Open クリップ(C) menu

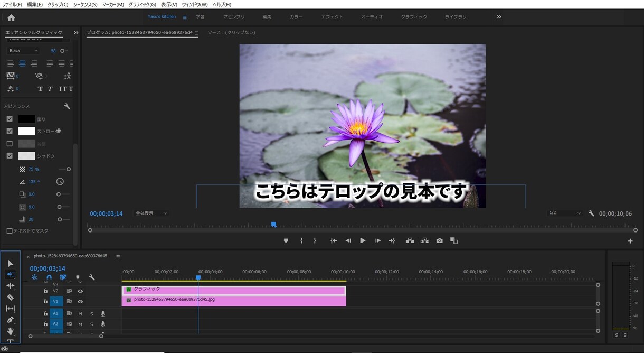click(x=58, y=4)
